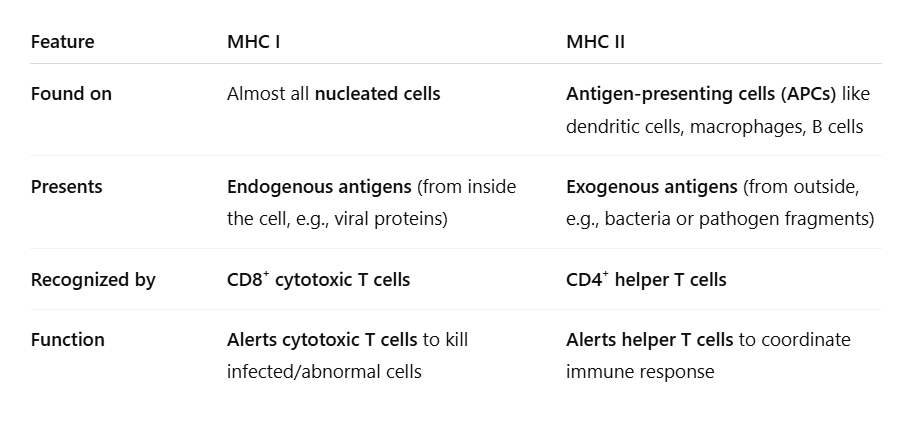
Task: Click bold 'Alerts cytotoxic T cells' text
Action: click(322, 340)
